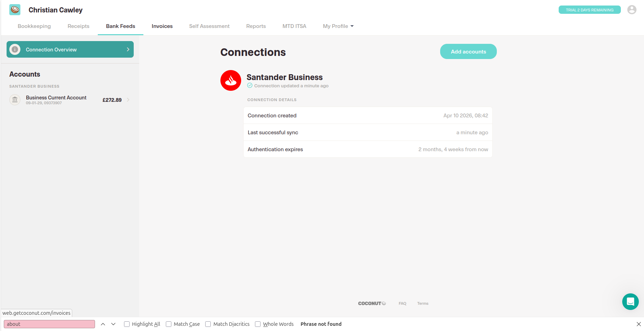Click the Coconut logo in the header

tap(15, 10)
